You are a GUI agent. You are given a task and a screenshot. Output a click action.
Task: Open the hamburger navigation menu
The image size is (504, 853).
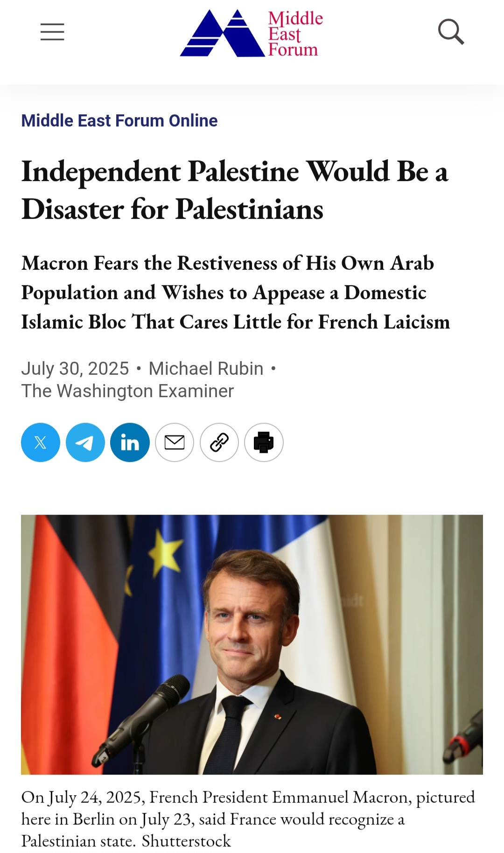(52, 32)
